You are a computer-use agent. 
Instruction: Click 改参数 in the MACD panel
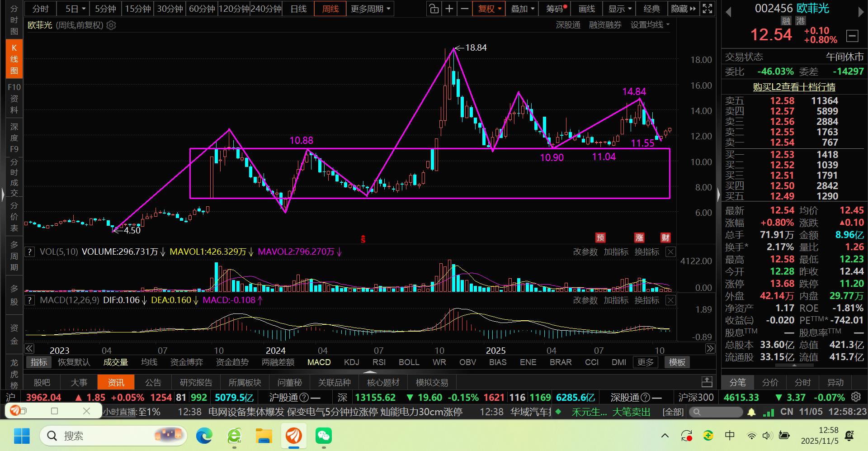point(585,300)
